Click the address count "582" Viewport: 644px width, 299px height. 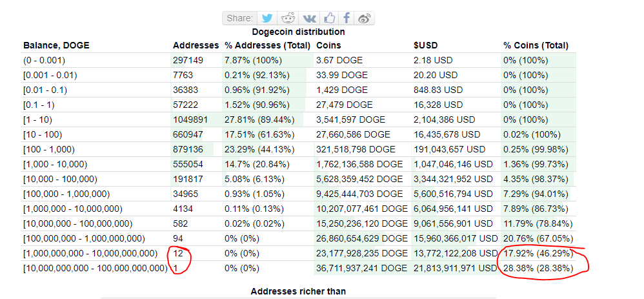coord(180,223)
